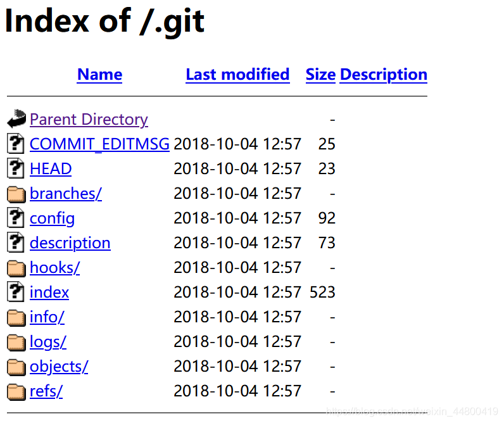The image size is (504, 423).
Task: Open the refs/ directory link
Action: click(46, 391)
